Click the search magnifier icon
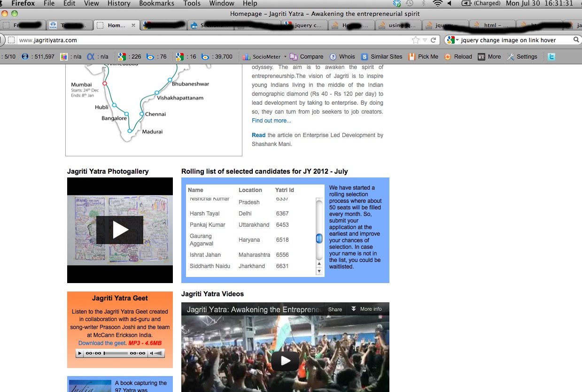The width and height of the screenshot is (582, 392). 576,40
